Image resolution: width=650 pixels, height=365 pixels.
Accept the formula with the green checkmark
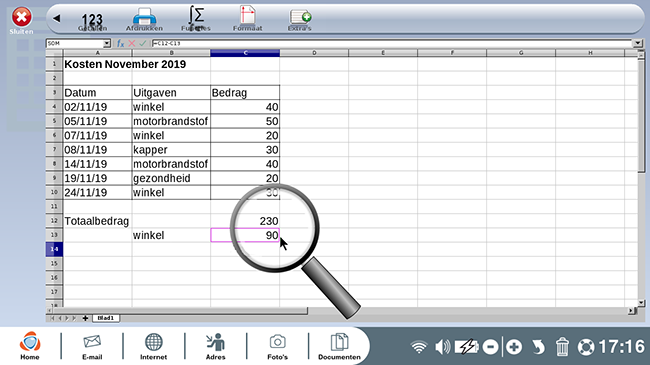[x=143, y=43]
